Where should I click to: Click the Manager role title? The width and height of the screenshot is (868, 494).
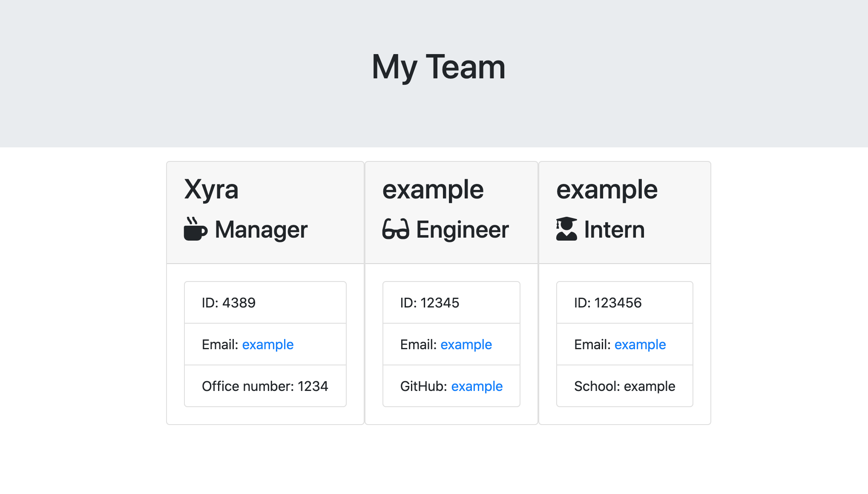point(261,230)
